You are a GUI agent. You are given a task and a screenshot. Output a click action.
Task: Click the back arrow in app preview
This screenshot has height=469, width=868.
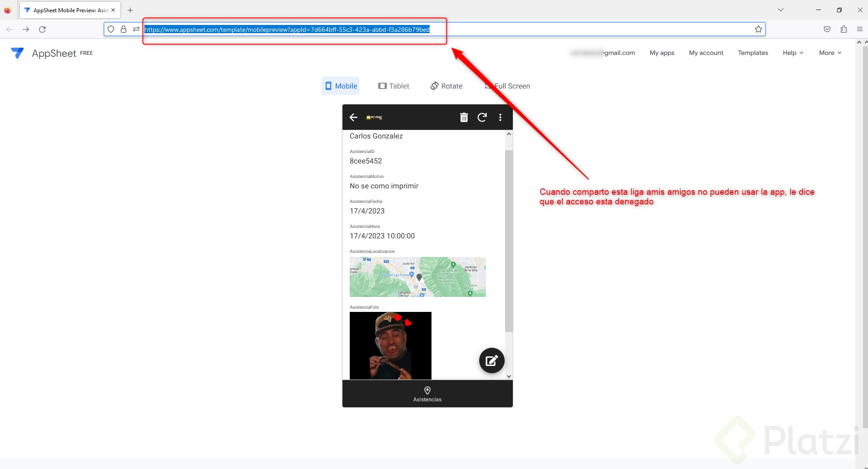(x=353, y=118)
